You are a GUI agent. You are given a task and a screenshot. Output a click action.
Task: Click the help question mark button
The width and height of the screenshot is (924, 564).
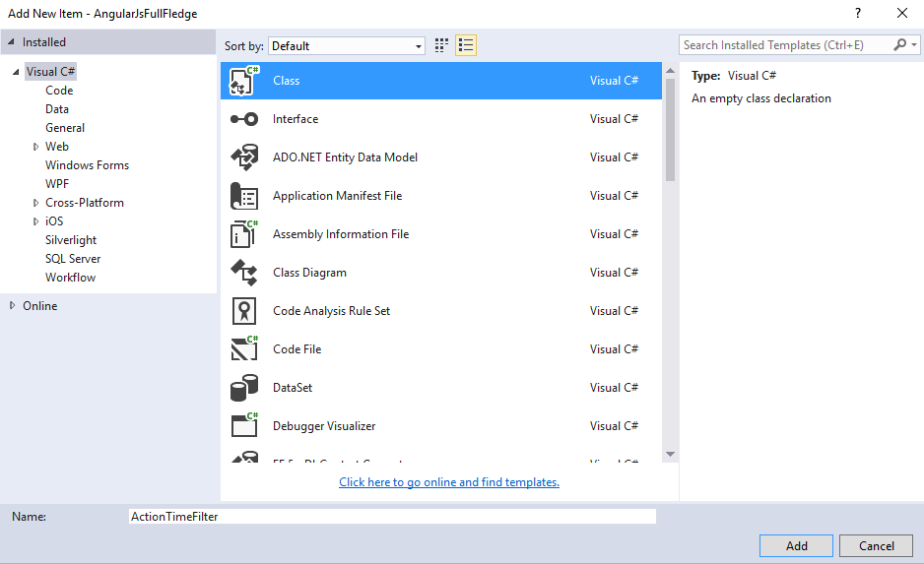coord(858,13)
